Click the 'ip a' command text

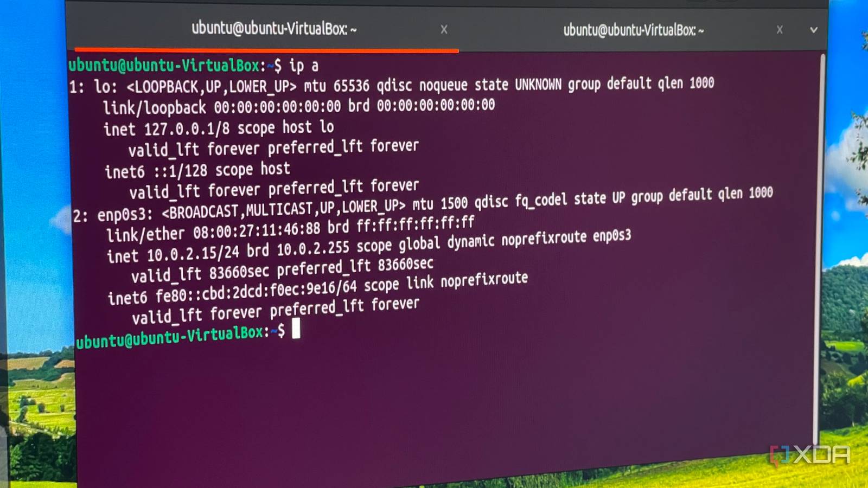(x=304, y=66)
